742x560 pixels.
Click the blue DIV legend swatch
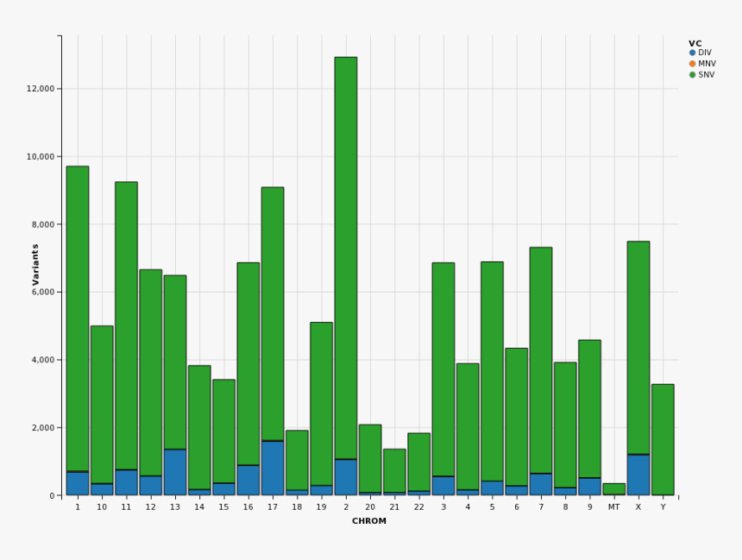(x=692, y=53)
